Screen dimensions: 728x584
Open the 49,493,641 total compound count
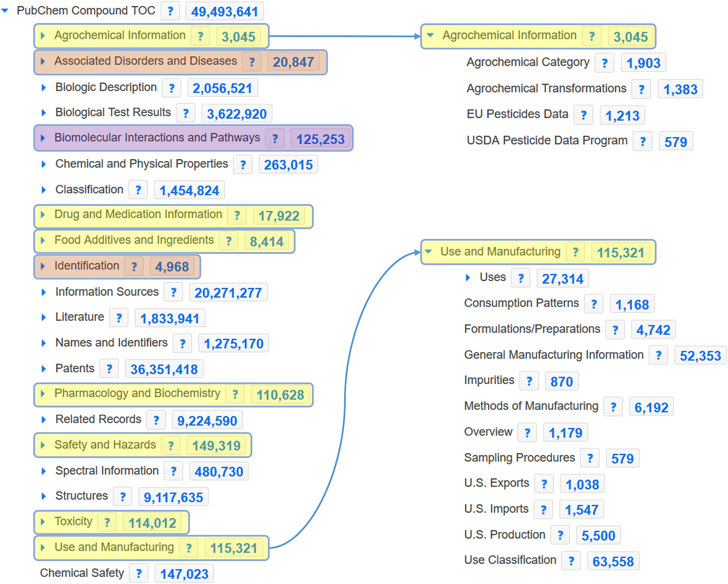pyautogui.click(x=224, y=11)
